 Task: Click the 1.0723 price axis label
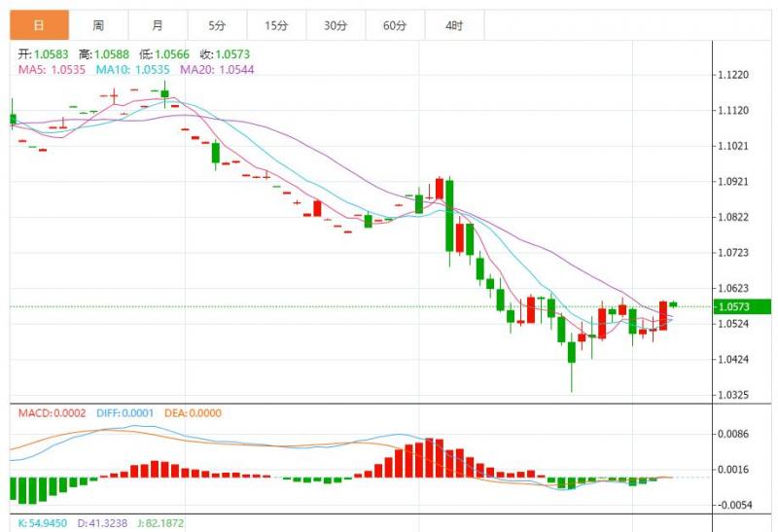click(734, 253)
